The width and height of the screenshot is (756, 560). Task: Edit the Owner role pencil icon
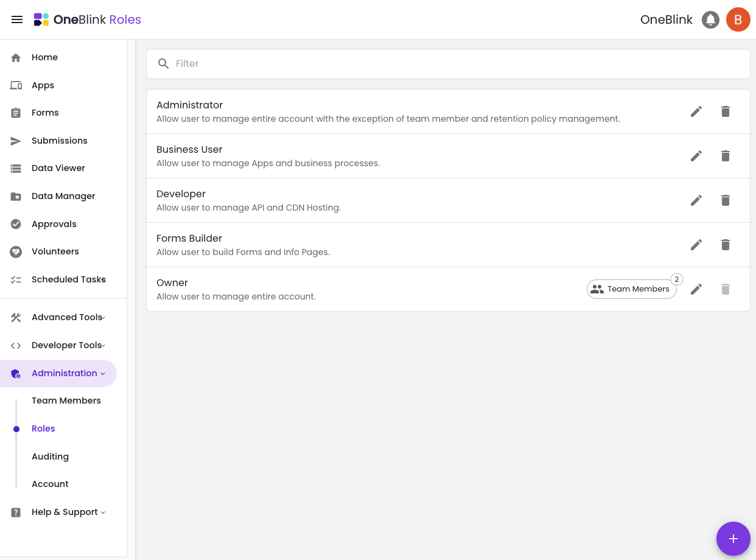click(x=696, y=289)
